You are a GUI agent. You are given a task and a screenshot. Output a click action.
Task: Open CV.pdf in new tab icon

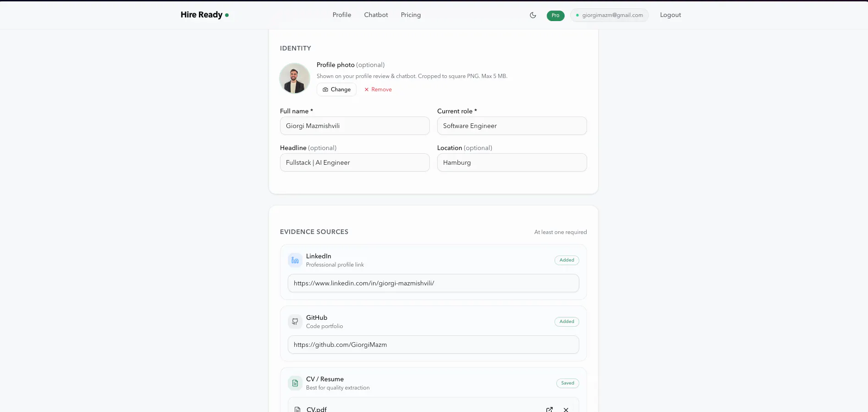[x=549, y=409]
